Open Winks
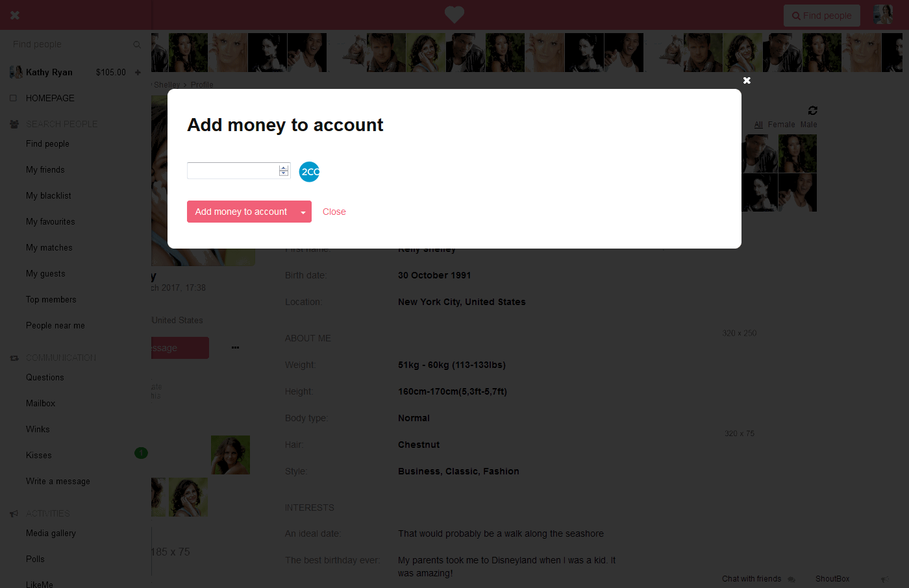909x588 pixels. (38, 429)
